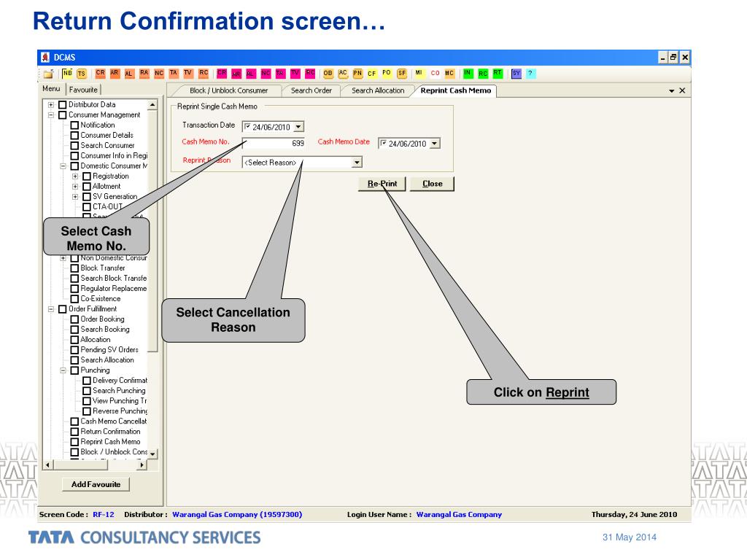Image resolution: width=747 pixels, height=560 pixels.
Task: Click the orange AL toolbar icon
Action: [128, 74]
